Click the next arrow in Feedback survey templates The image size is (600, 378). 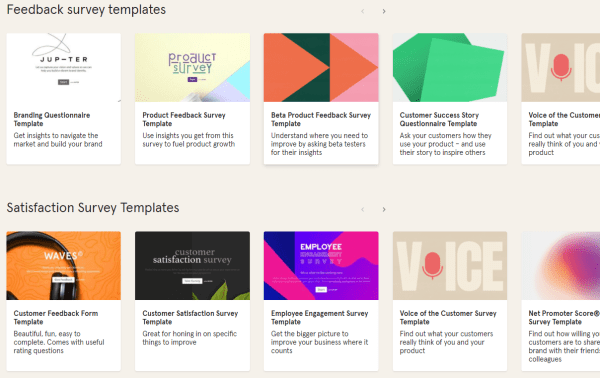click(384, 11)
